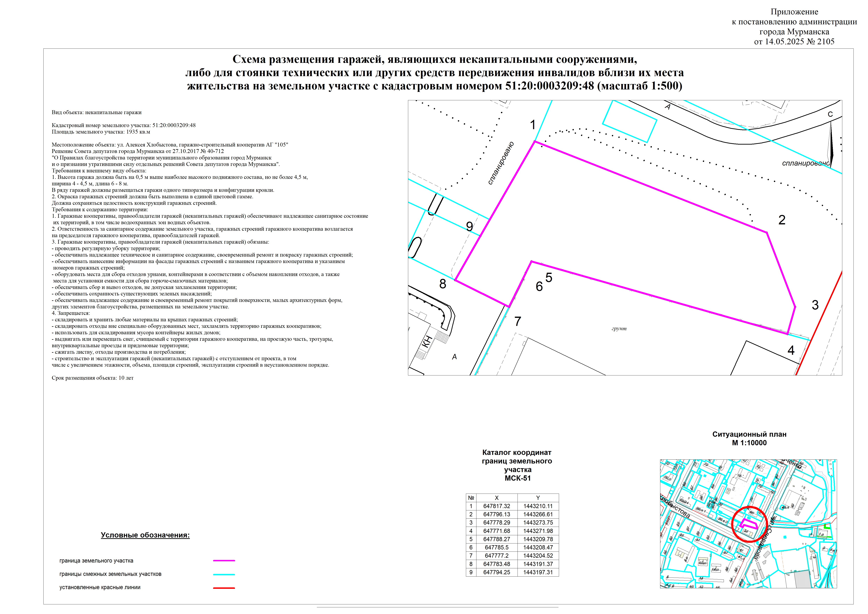The image size is (868, 614).
Task: Click the magenta land boundary legend line
Action: pyautogui.click(x=224, y=561)
